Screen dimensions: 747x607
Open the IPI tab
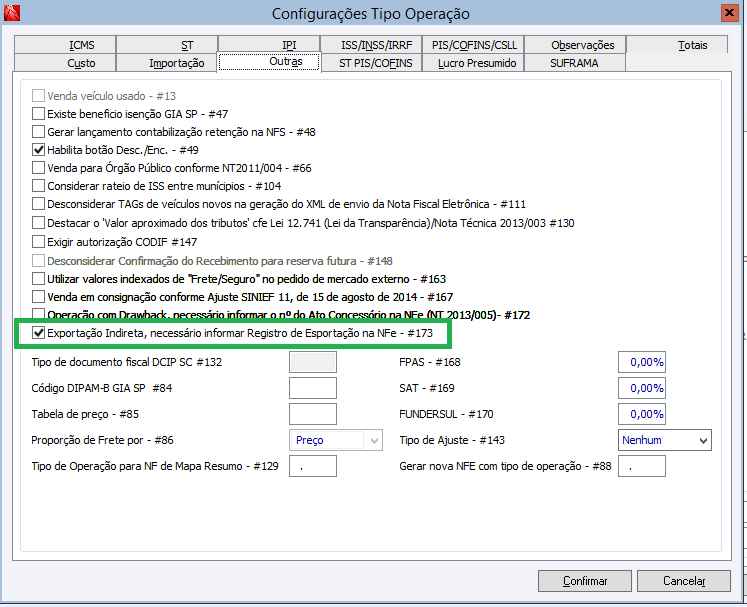[x=269, y=45]
